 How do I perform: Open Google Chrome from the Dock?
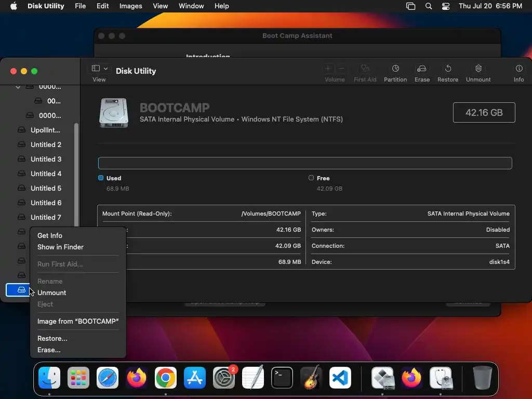click(x=166, y=378)
